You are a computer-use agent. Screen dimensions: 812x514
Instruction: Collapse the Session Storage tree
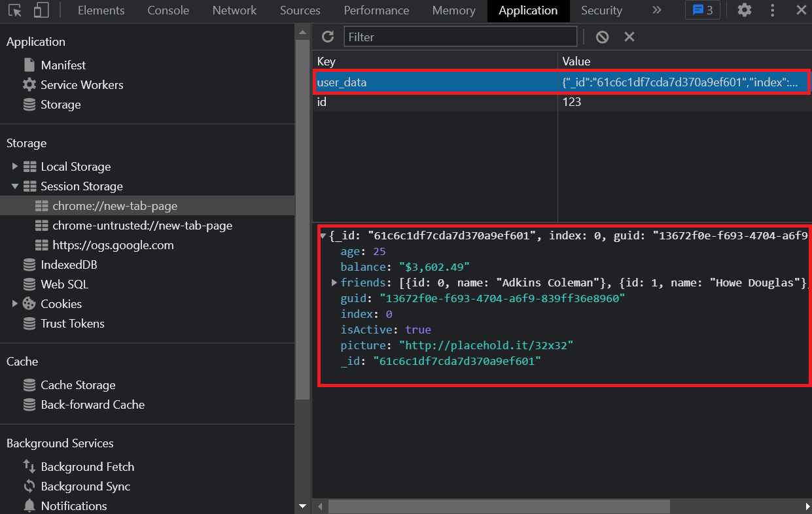15,186
